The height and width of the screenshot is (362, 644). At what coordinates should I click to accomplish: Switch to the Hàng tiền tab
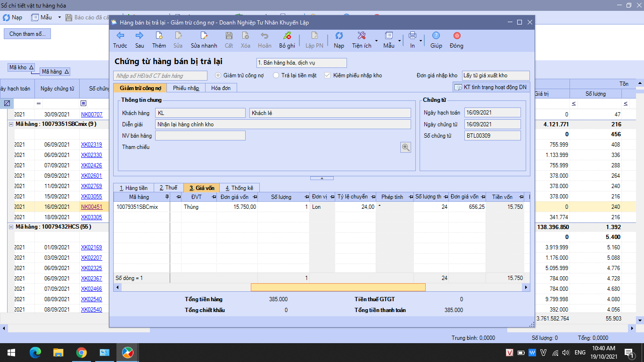click(x=133, y=188)
